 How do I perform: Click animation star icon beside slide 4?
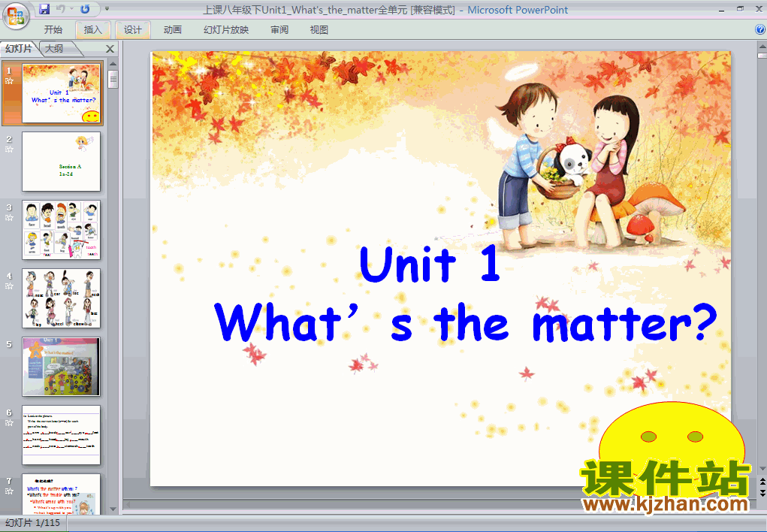click(x=9, y=286)
